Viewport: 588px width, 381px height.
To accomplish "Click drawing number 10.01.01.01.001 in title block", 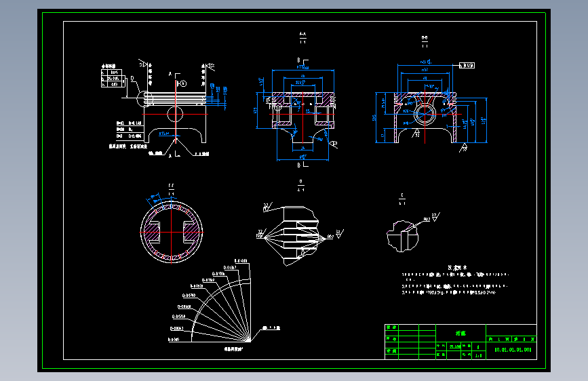I will click(513, 350).
